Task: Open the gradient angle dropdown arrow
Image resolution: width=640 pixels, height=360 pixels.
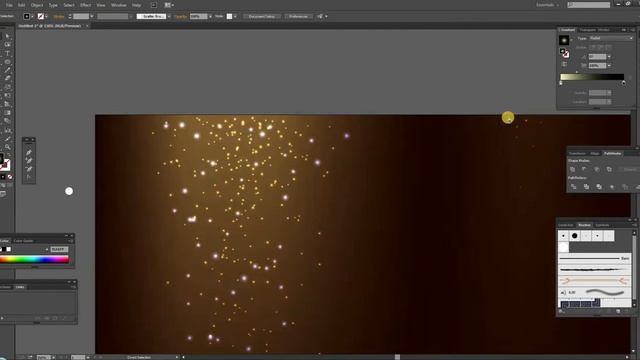Action: pos(609,57)
